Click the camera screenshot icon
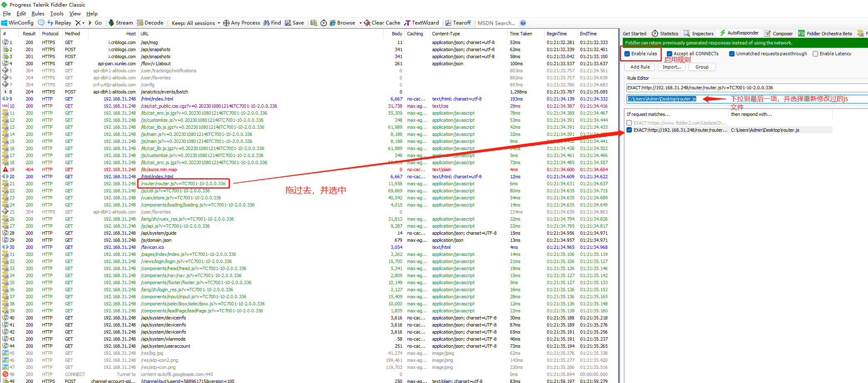The width and height of the screenshot is (868, 383). coord(314,23)
